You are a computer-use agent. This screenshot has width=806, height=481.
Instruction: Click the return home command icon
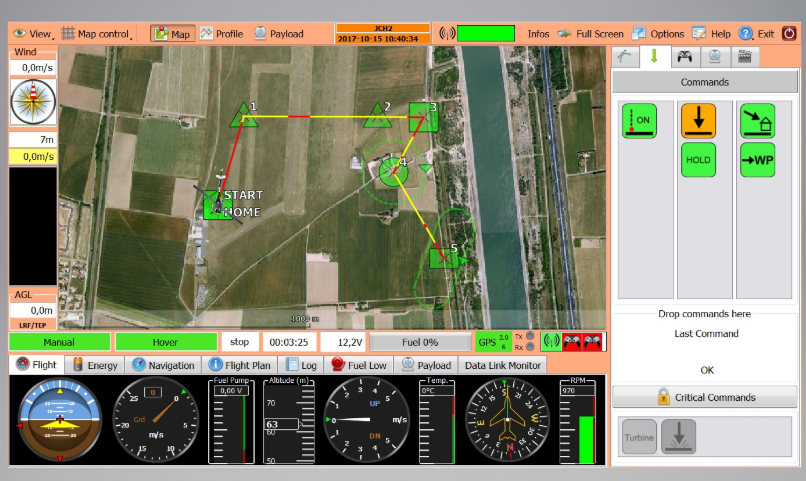point(758,121)
